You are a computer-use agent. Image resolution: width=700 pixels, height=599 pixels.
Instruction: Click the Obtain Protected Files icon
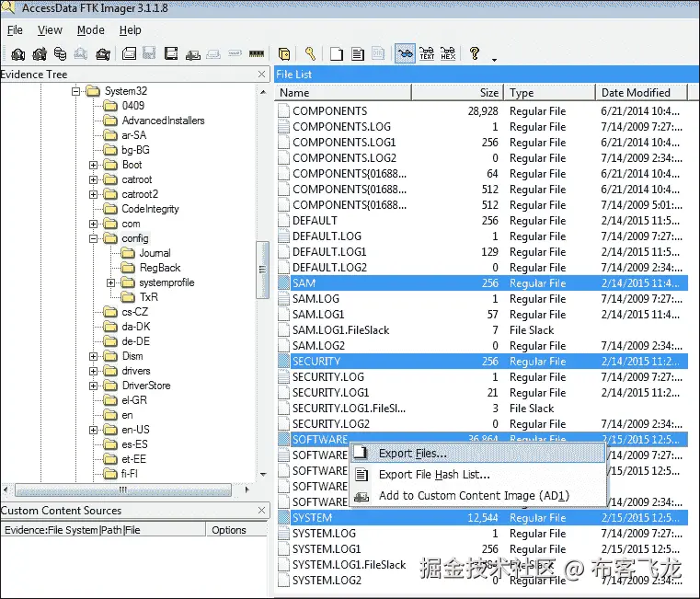(x=284, y=54)
